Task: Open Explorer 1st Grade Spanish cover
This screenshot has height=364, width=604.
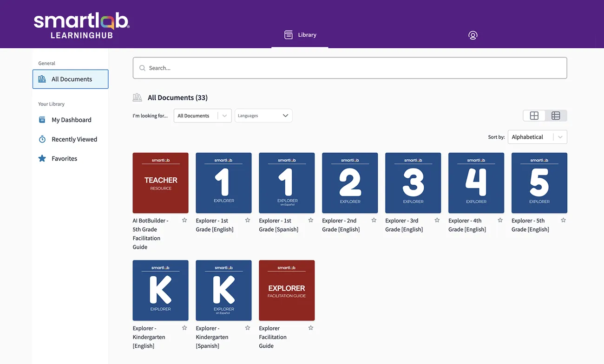Action: click(x=287, y=183)
